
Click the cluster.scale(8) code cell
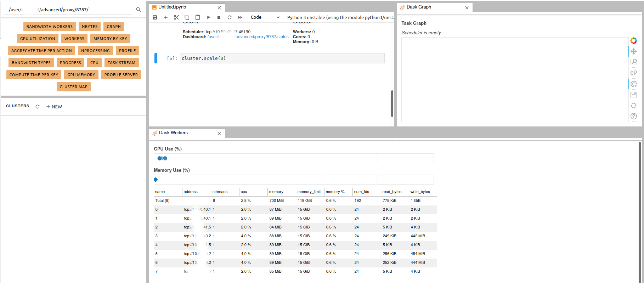[x=282, y=58]
